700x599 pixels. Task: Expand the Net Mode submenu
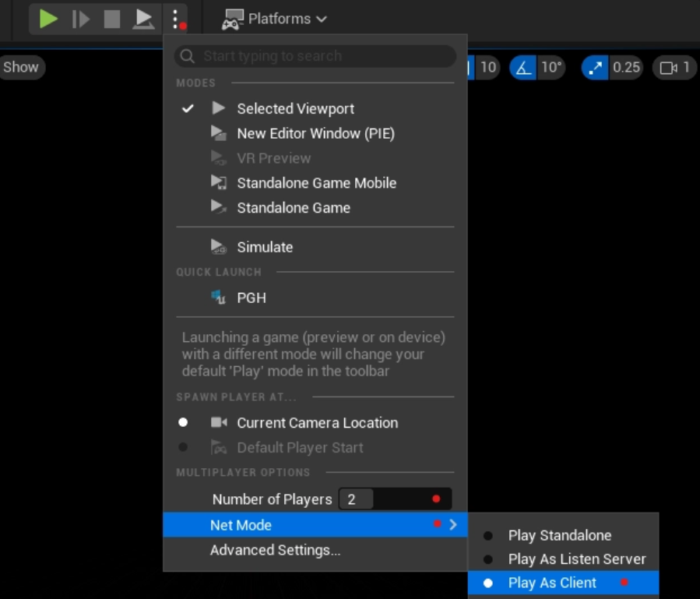[x=315, y=525]
